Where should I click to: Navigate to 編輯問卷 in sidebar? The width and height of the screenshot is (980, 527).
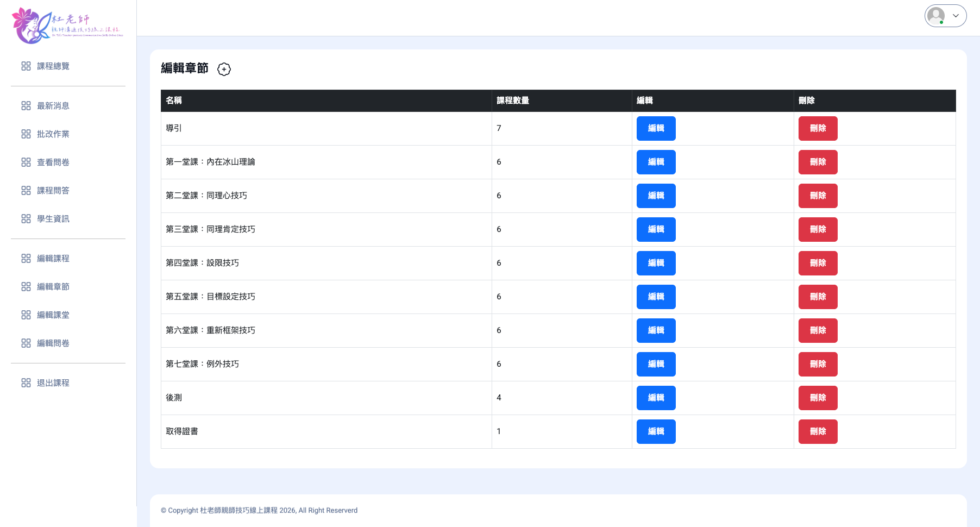pos(53,343)
